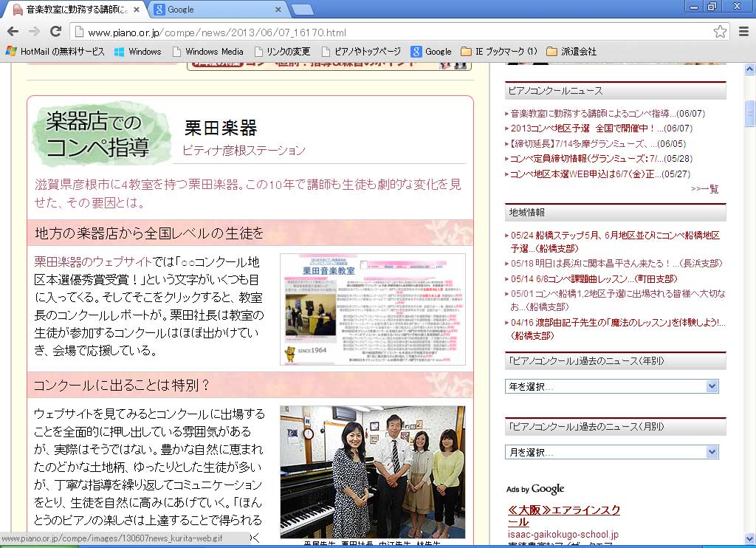This screenshot has width=756, height=548.
Task: Open 05/14 6/8コンペ課題曲レッスン link
Action: point(594,279)
